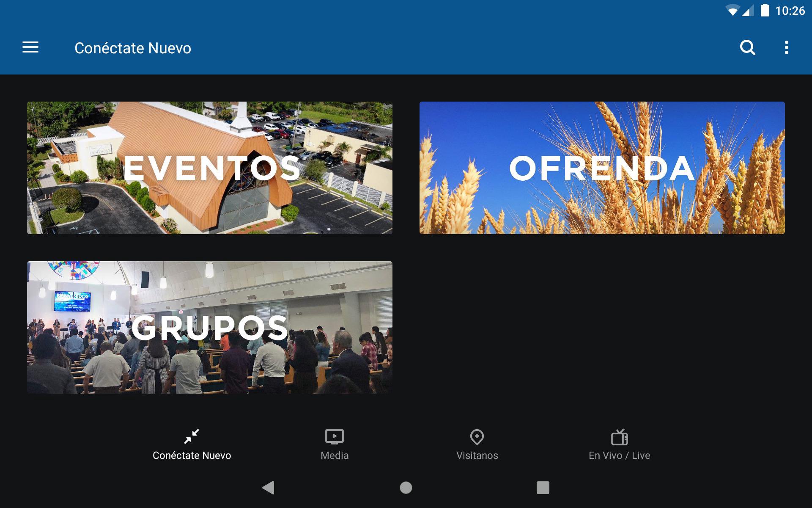This screenshot has width=812, height=508.
Task: Tap the En Vivo TV icon
Action: 619,437
